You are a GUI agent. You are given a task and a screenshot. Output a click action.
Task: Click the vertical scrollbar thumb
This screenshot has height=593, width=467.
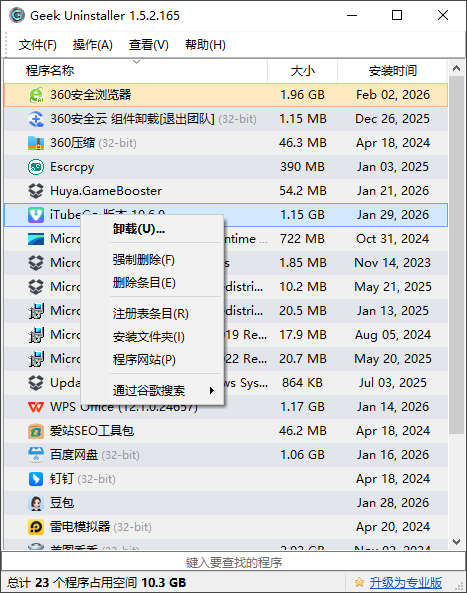coord(456,255)
